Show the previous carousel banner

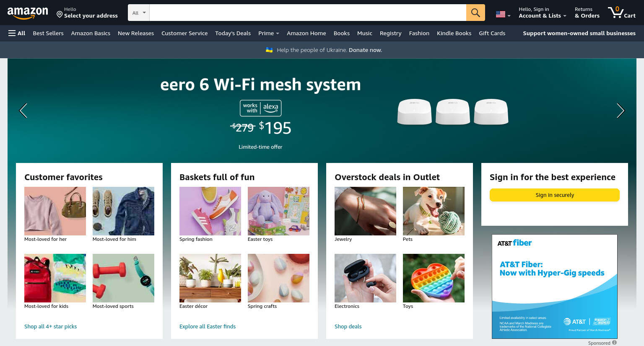(x=23, y=111)
